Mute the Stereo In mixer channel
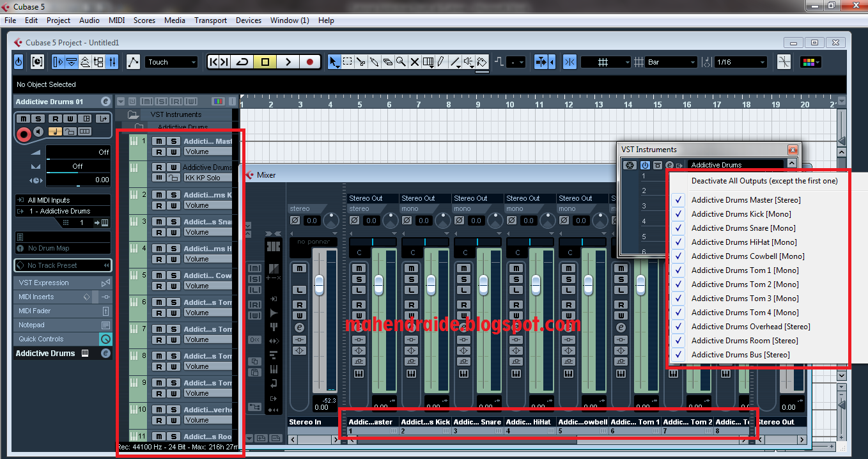The height and width of the screenshot is (459, 868). (x=299, y=268)
